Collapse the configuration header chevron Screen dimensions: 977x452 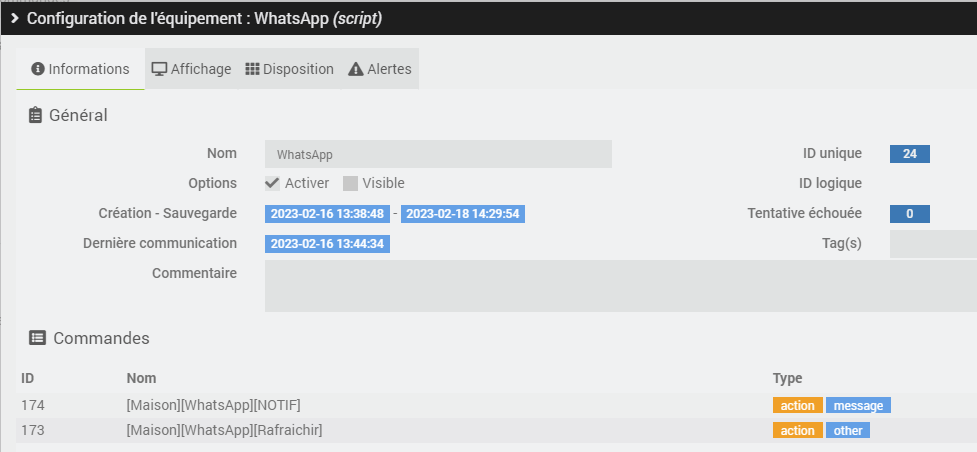[15, 18]
